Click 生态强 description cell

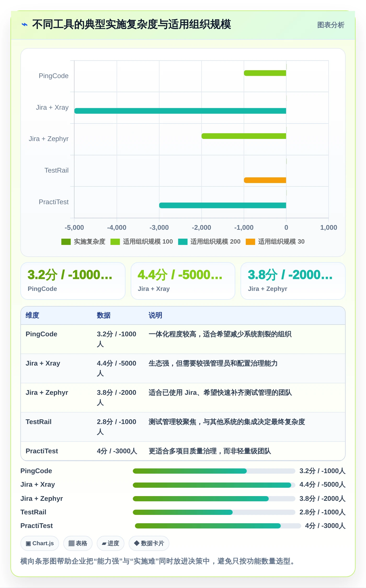213,363
